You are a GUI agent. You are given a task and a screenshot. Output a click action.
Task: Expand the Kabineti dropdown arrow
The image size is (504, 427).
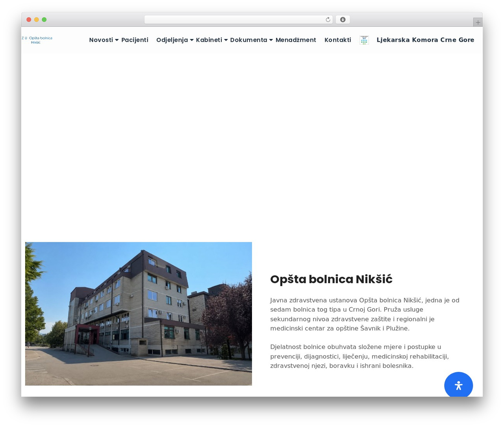(x=226, y=40)
